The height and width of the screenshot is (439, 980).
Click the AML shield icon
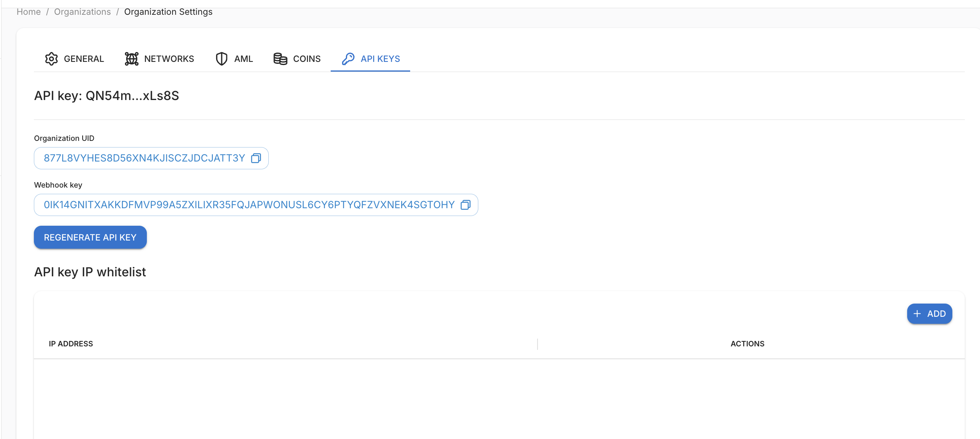[x=222, y=59]
